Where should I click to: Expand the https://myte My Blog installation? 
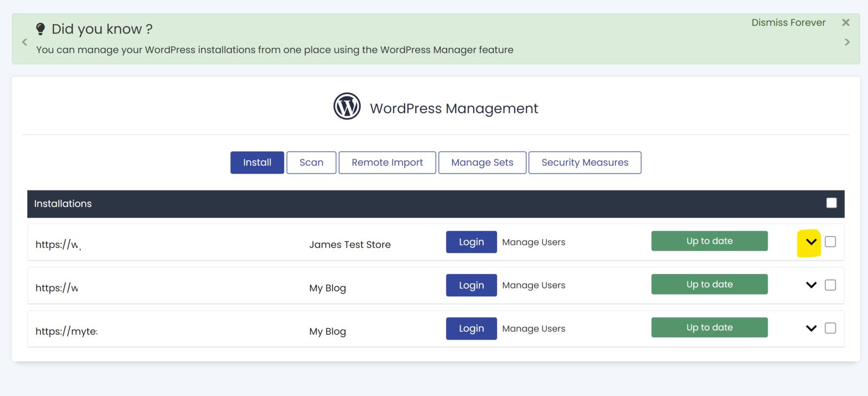[811, 328]
